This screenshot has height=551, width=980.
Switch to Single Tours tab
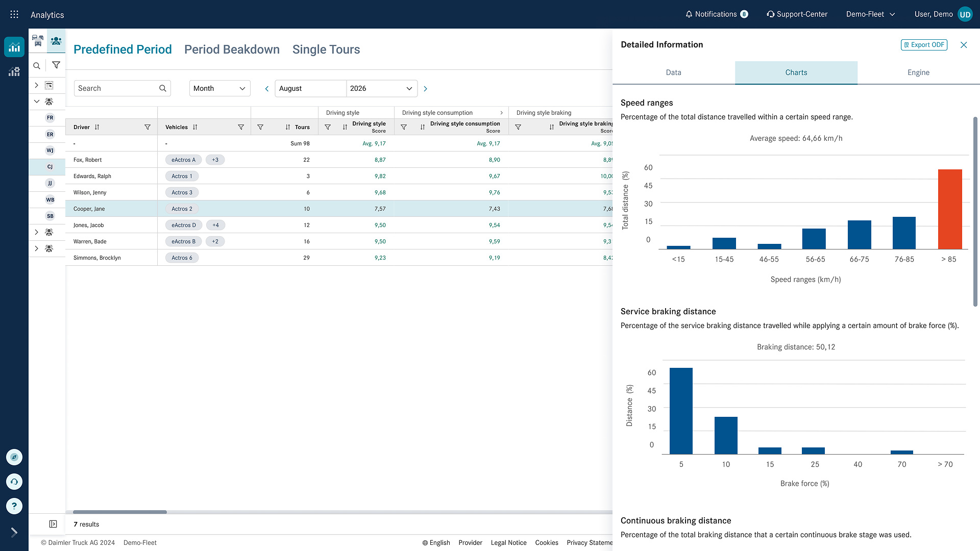(326, 49)
